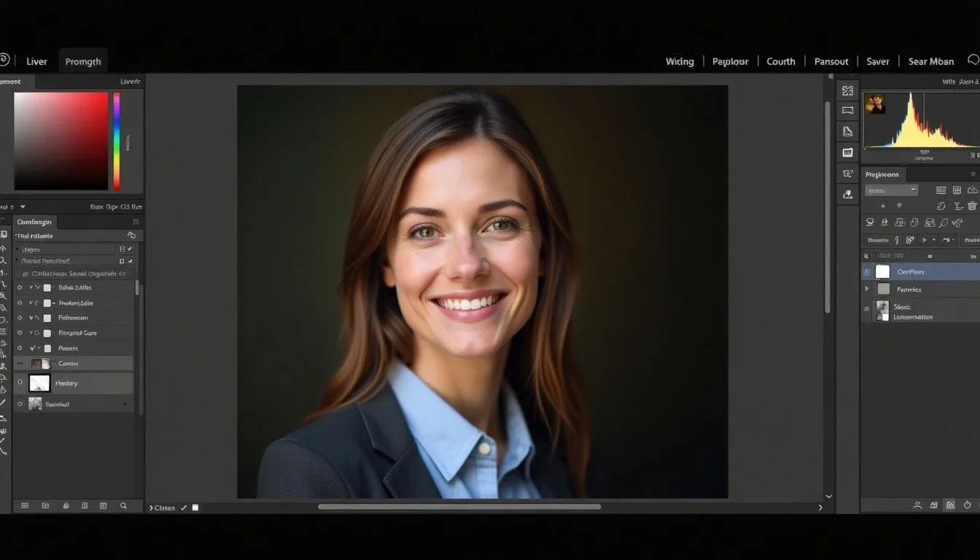
Task: Click the lock icon in right panel icon row
Action: pos(884,222)
